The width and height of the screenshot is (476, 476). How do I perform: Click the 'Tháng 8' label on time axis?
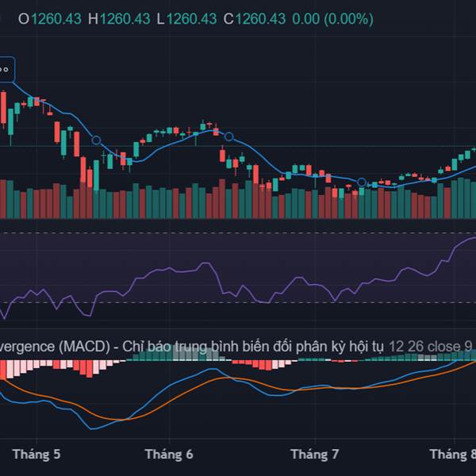[x=453, y=455]
